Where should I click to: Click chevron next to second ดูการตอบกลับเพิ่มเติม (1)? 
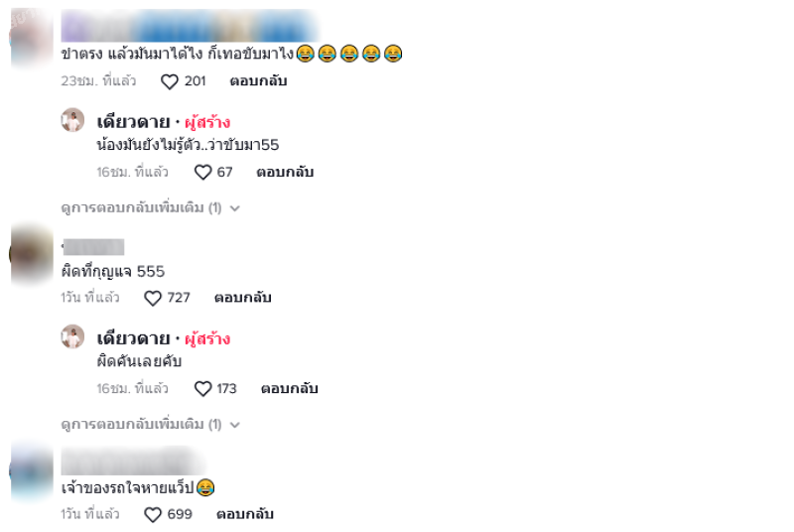pyautogui.click(x=234, y=425)
